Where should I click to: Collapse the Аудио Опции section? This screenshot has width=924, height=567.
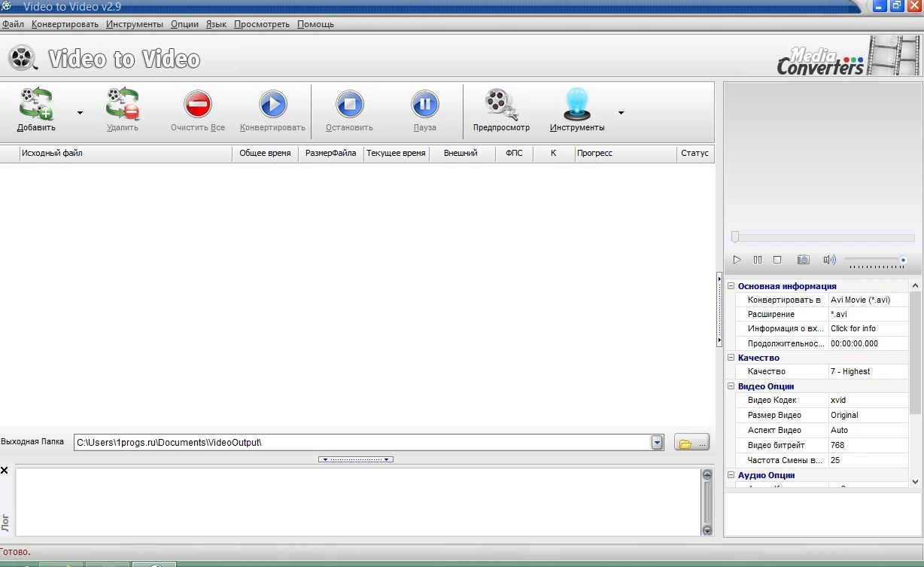tap(731, 475)
